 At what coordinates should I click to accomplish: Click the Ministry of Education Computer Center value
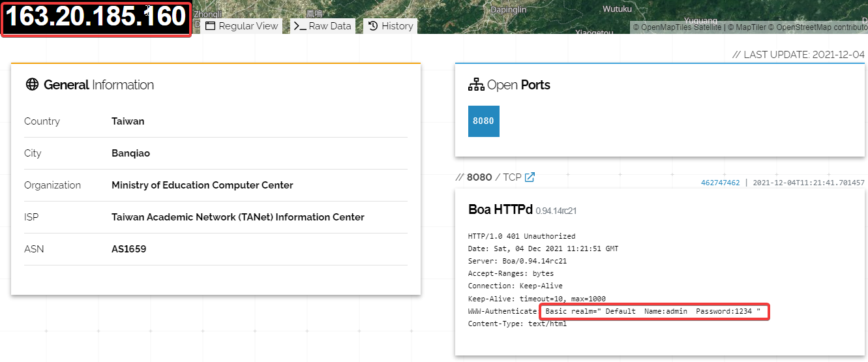[x=202, y=185]
